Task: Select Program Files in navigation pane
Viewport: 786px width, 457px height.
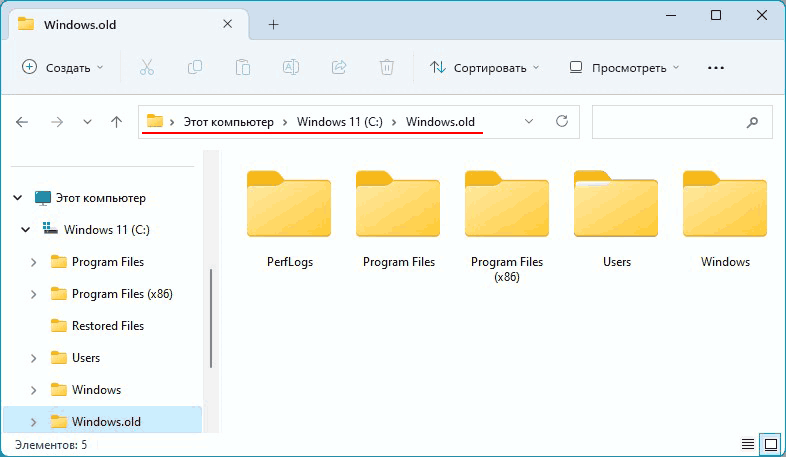Action: tap(108, 262)
